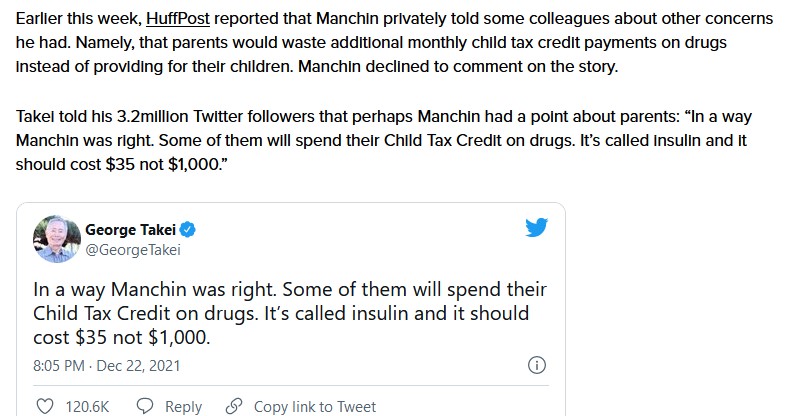Click the 120.6K likes count
This screenshot has width=787, height=416.
click(x=87, y=406)
